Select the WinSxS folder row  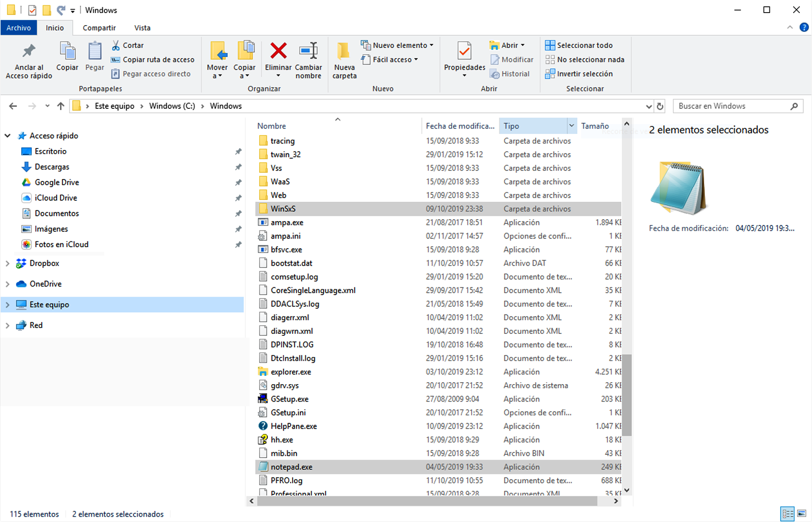point(438,209)
